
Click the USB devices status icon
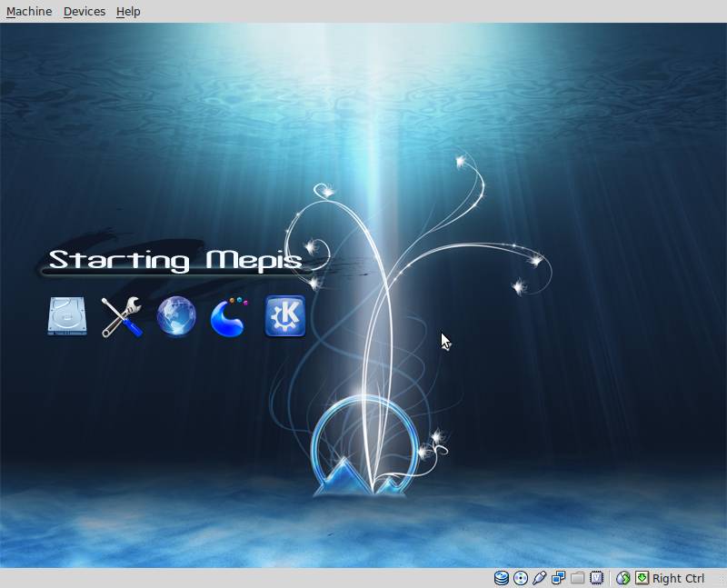[539, 578]
